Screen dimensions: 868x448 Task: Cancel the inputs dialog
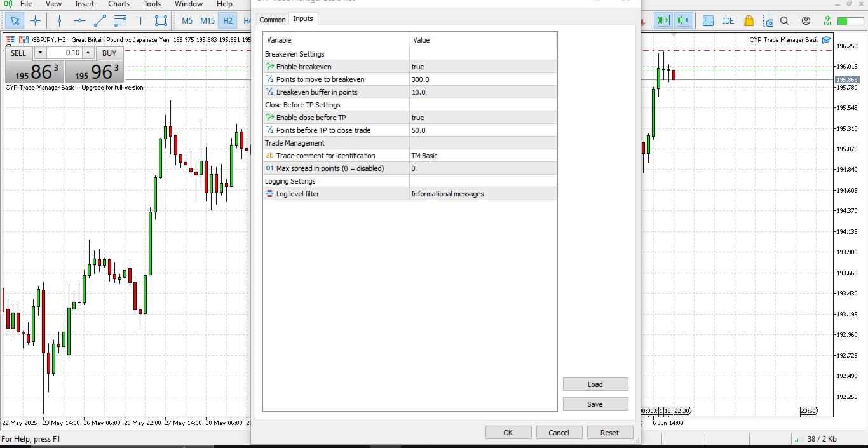pyautogui.click(x=559, y=433)
